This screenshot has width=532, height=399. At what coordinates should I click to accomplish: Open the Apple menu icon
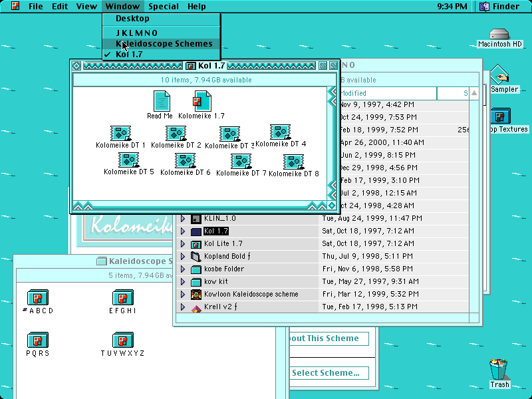[x=15, y=6]
